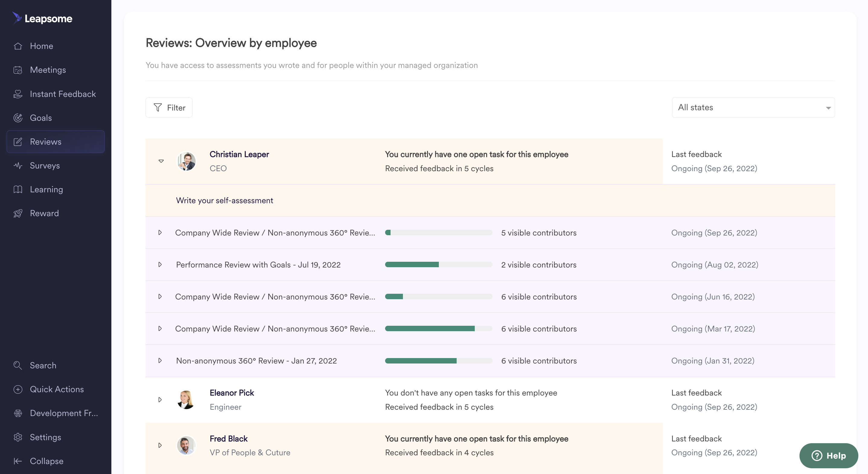Image resolution: width=868 pixels, height=474 pixels.
Task: Expand Eleanor Pick's reviews
Action: tap(160, 400)
